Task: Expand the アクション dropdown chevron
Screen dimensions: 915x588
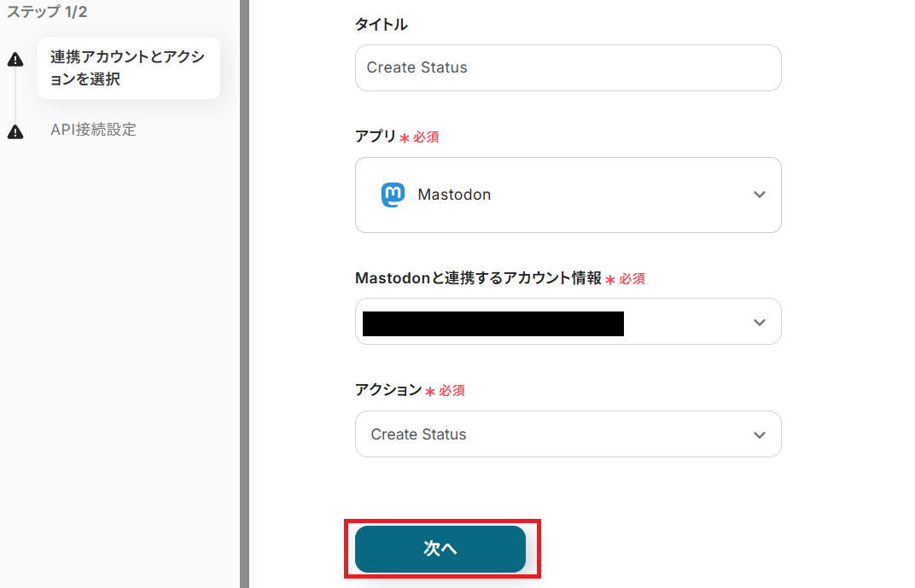Action: click(760, 435)
